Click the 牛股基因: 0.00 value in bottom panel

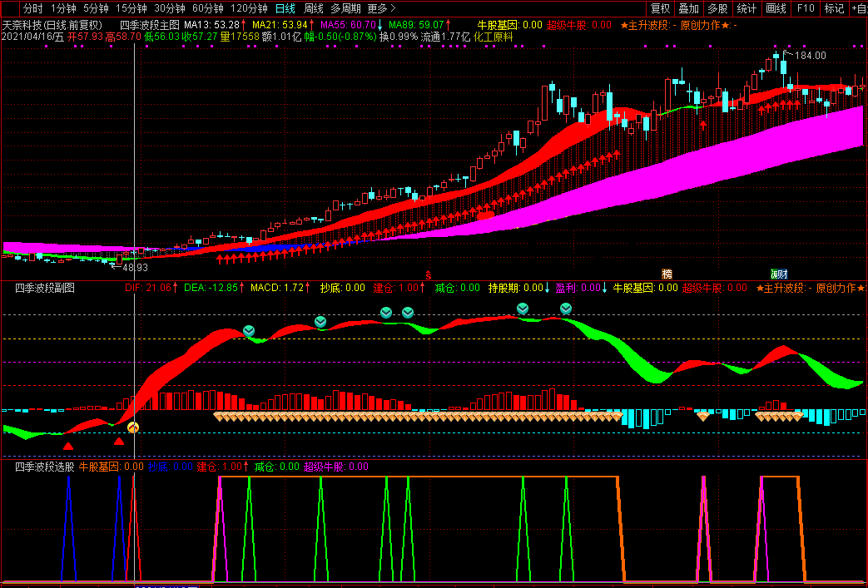[112, 467]
